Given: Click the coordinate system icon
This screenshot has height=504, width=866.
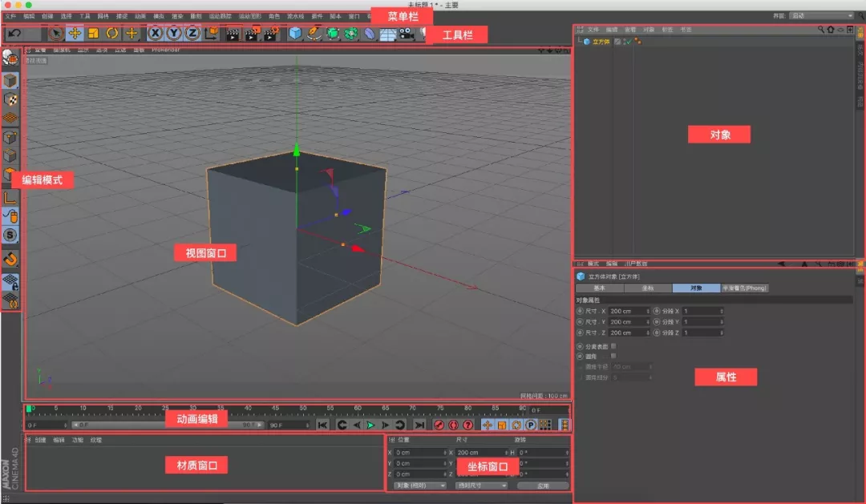Looking at the screenshot, I should 211,34.
